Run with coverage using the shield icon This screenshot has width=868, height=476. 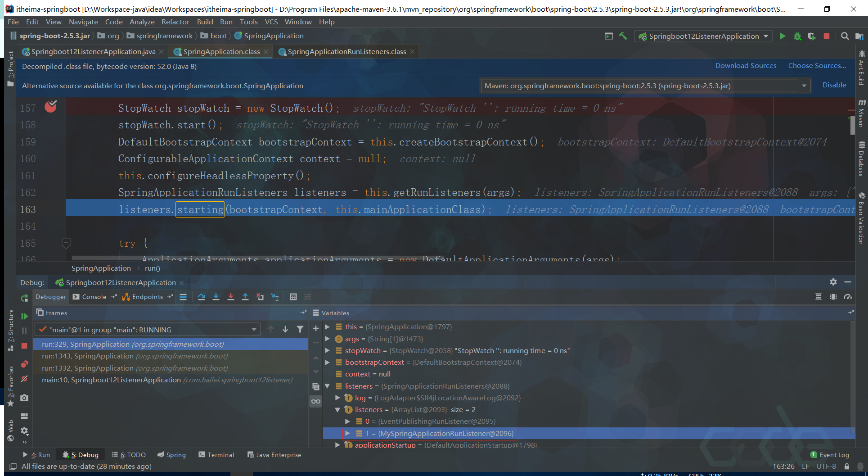pos(812,36)
